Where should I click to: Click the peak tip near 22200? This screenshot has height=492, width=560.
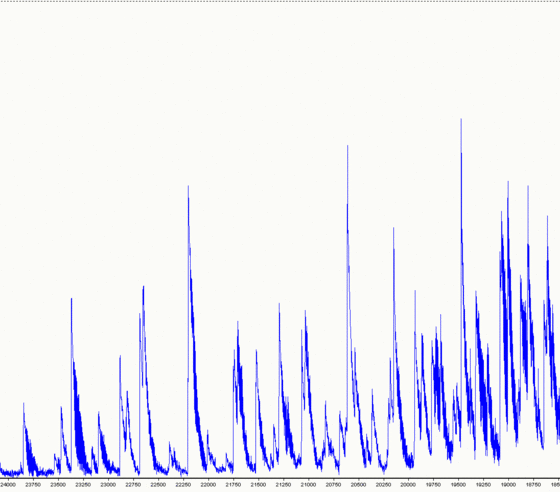(189, 187)
